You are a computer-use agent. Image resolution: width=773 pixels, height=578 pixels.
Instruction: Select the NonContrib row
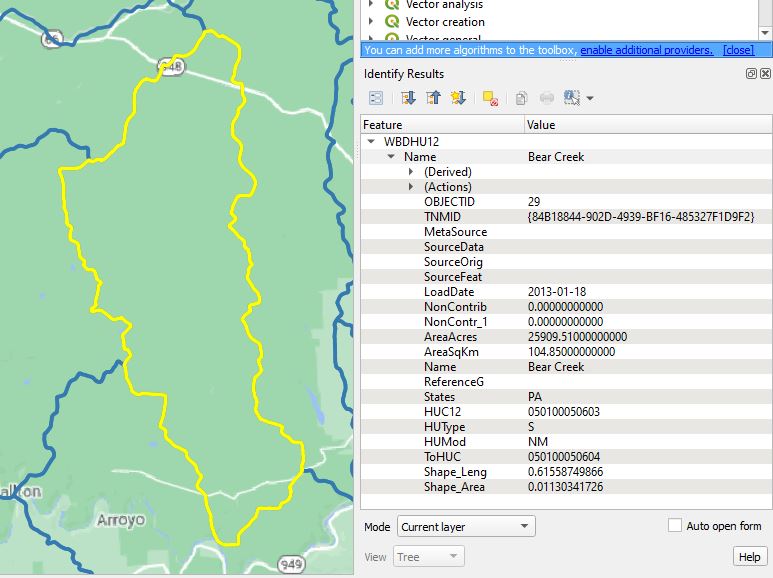[x=566, y=307]
